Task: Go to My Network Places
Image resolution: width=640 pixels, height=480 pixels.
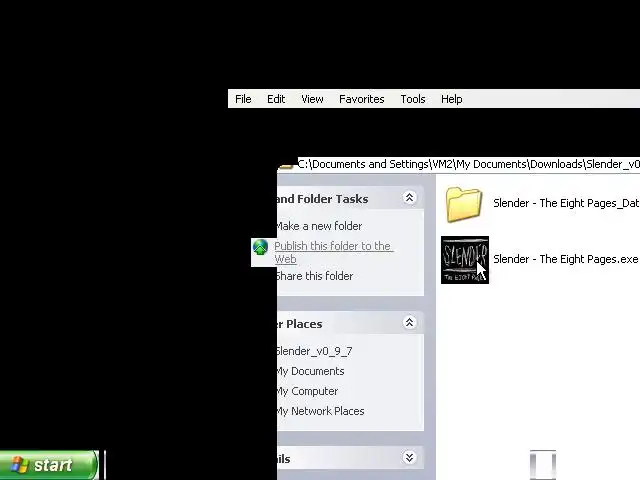Action: [320, 411]
